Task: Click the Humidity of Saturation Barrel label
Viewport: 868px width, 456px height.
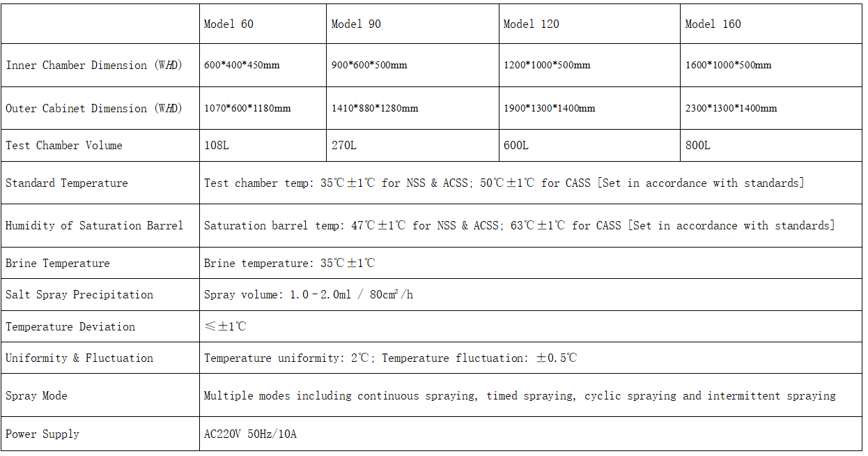Action: (x=95, y=225)
